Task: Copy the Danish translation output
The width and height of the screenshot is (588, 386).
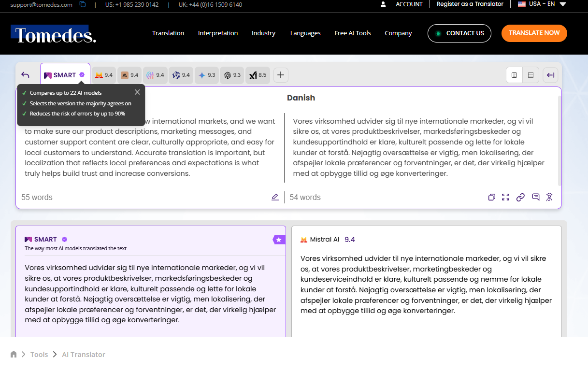Action: [491, 197]
